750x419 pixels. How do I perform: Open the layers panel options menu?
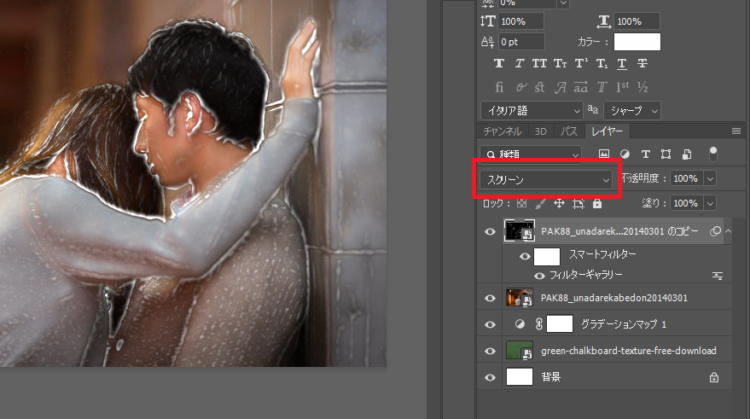[736, 131]
